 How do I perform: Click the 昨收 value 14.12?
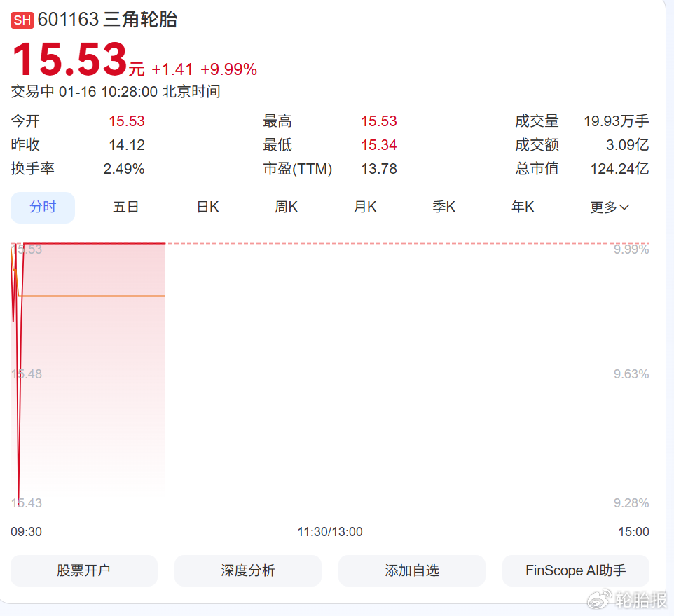coord(127,145)
